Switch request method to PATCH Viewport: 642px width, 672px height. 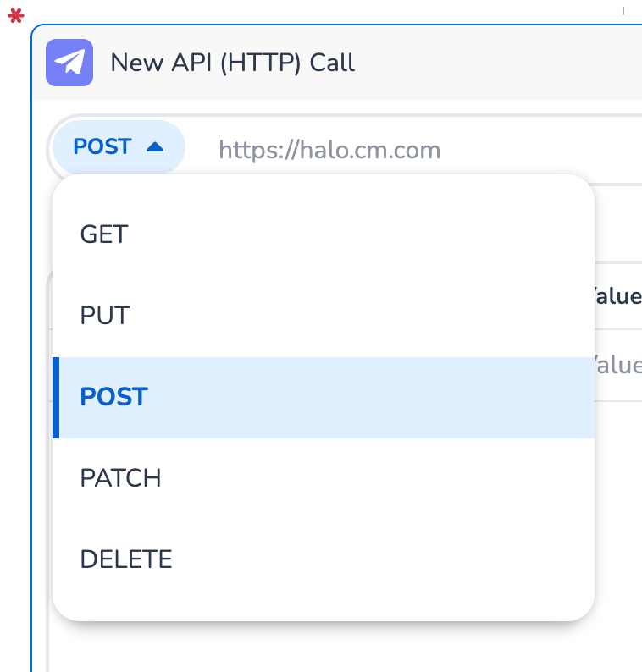pyautogui.click(x=120, y=478)
